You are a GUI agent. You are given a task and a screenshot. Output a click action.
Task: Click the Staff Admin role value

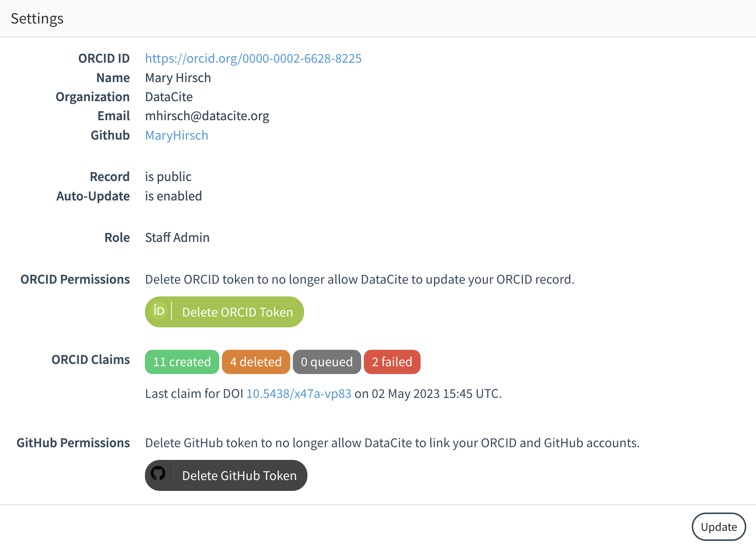[x=177, y=238]
